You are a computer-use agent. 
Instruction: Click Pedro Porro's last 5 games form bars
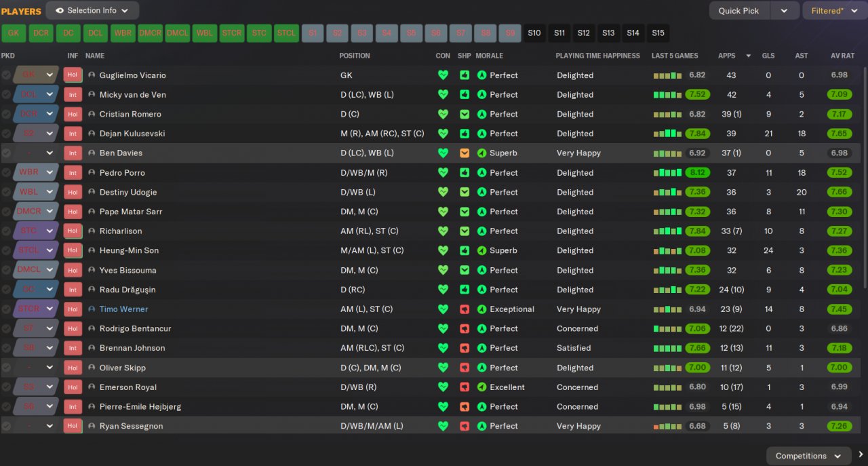pyautogui.click(x=667, y=173)
